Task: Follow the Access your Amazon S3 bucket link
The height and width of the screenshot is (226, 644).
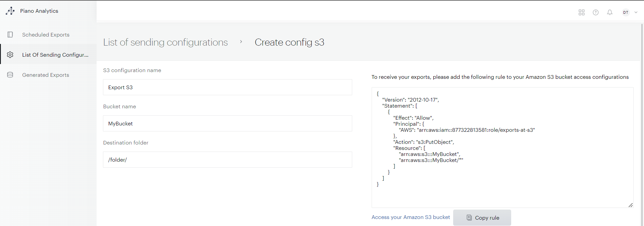Action: (x=411, y=217)
